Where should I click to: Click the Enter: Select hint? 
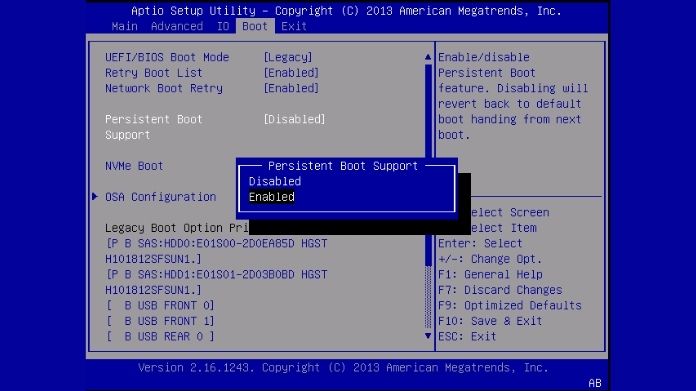(480, 243)
